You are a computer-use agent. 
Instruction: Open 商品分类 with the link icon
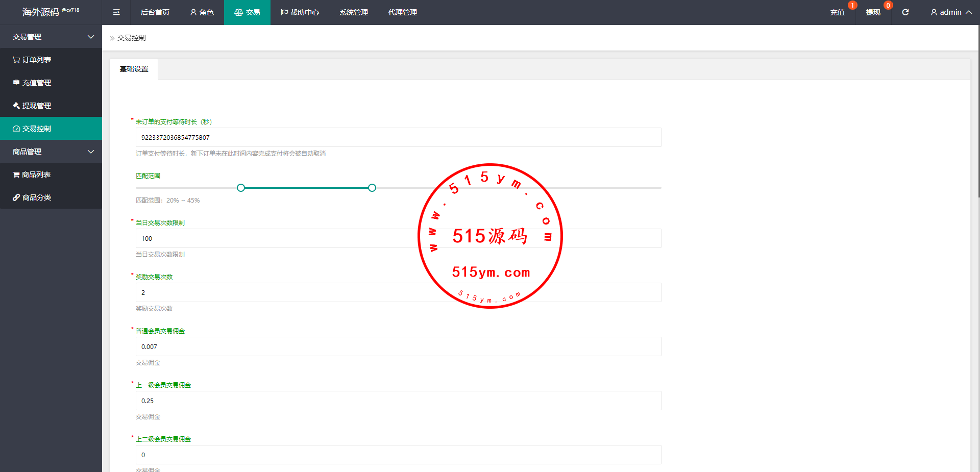pyautogui.click(x=32, y=197)
